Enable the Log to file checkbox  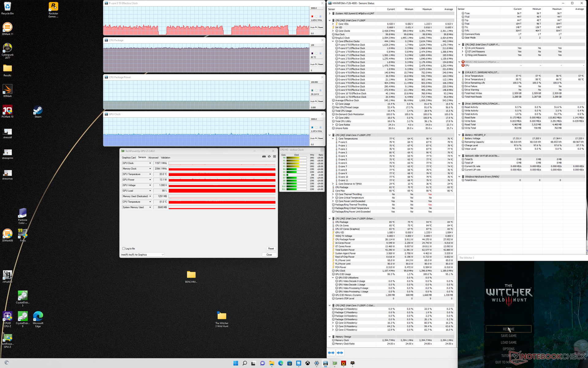pyautogui.click(x=124, y=248)
